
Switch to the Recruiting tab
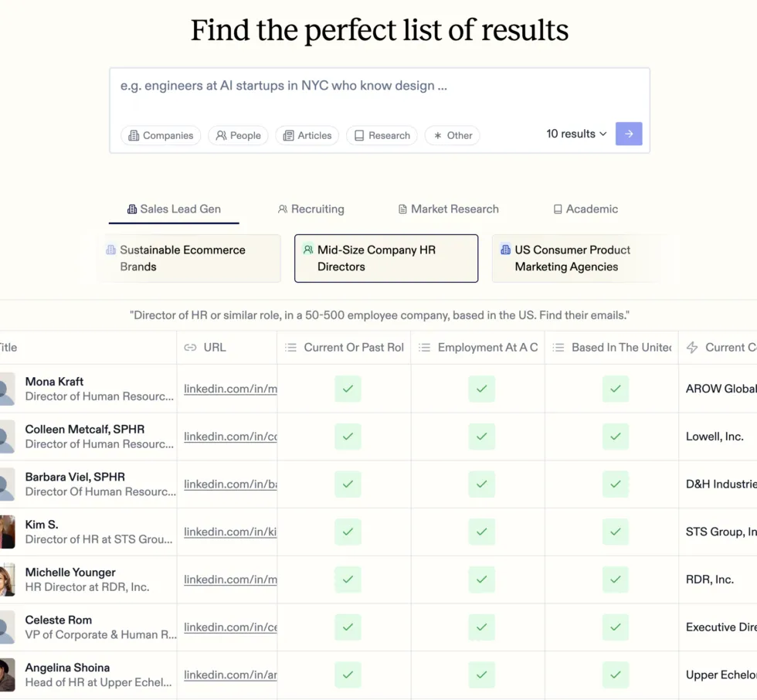tap(311, 209)
